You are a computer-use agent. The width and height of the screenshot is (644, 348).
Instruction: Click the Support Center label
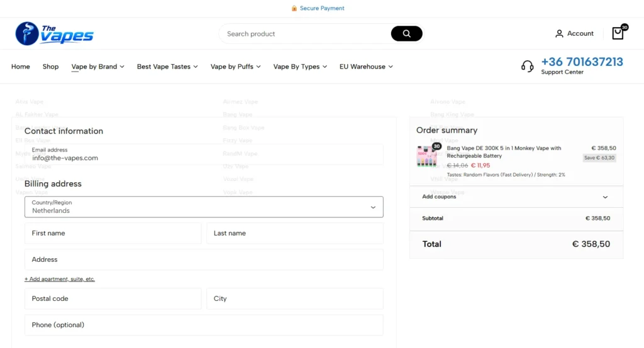point(562,72)
